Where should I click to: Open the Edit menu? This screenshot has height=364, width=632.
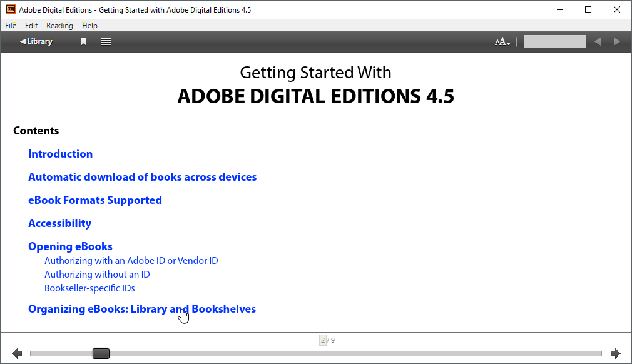pos(31,26)
